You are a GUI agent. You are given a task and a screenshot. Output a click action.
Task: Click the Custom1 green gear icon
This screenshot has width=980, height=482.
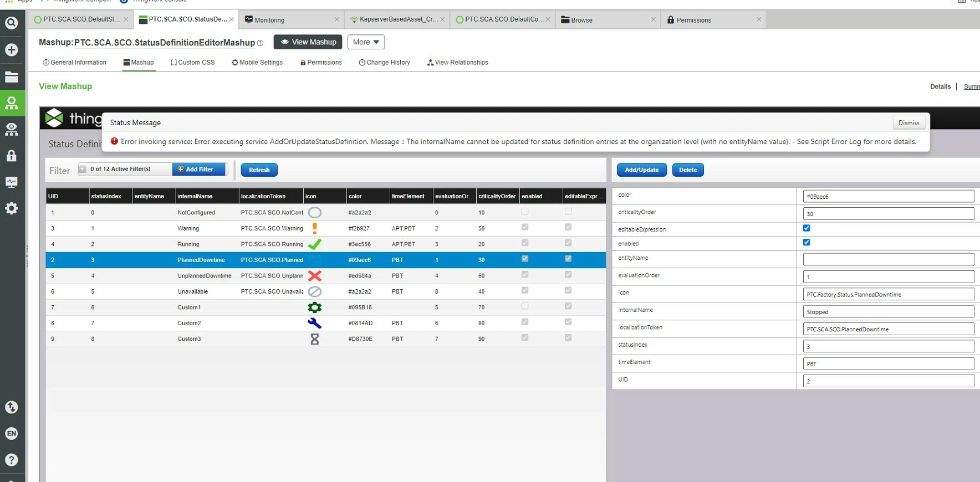click(315, 307)
